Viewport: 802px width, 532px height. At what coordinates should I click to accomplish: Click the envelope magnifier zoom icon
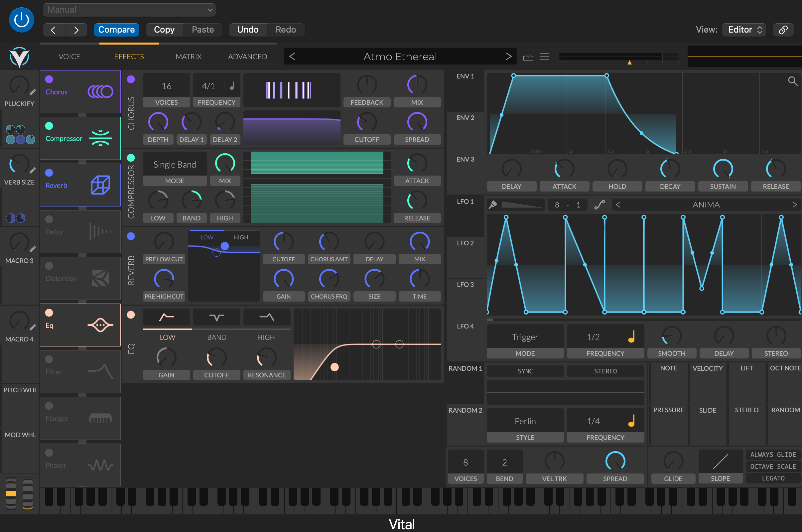792,81
